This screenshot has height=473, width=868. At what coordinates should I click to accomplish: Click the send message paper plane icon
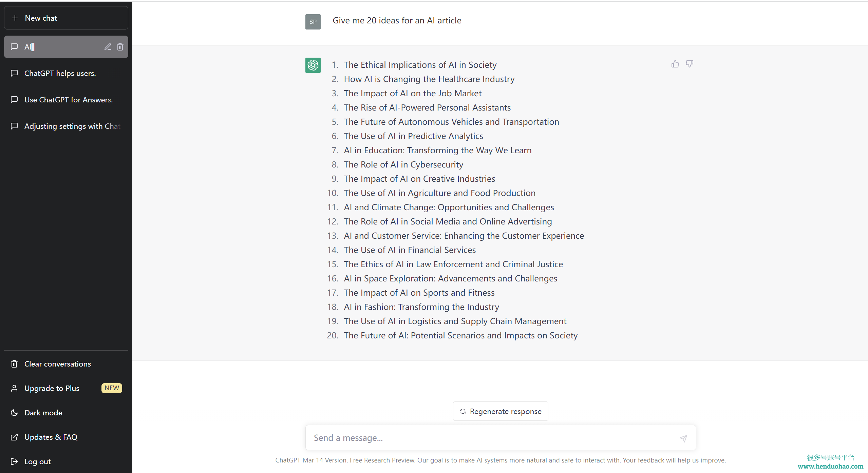683,438
